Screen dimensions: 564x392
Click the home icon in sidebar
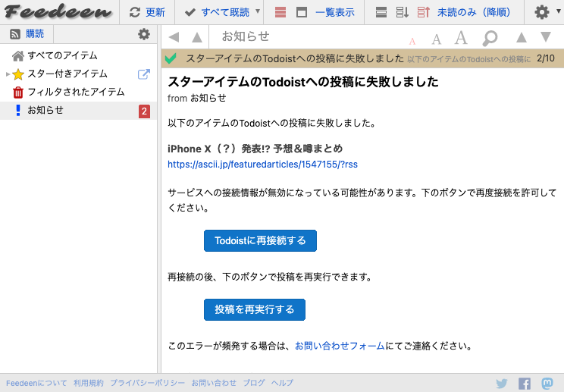[x=17, y=56]
